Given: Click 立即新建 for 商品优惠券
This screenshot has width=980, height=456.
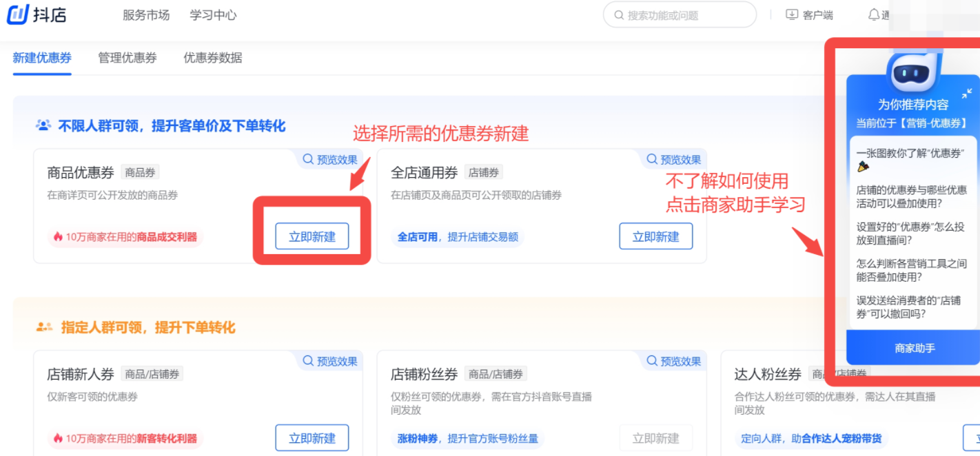Looking at the screenshot, I should [x=312, y=236].
